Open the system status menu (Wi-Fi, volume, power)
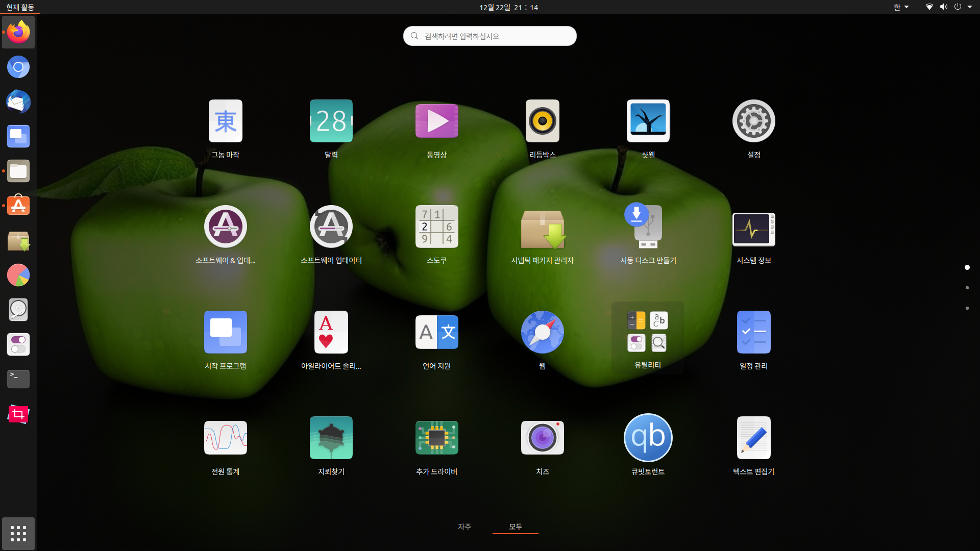980x551 pixels. [x=949, y=7]
